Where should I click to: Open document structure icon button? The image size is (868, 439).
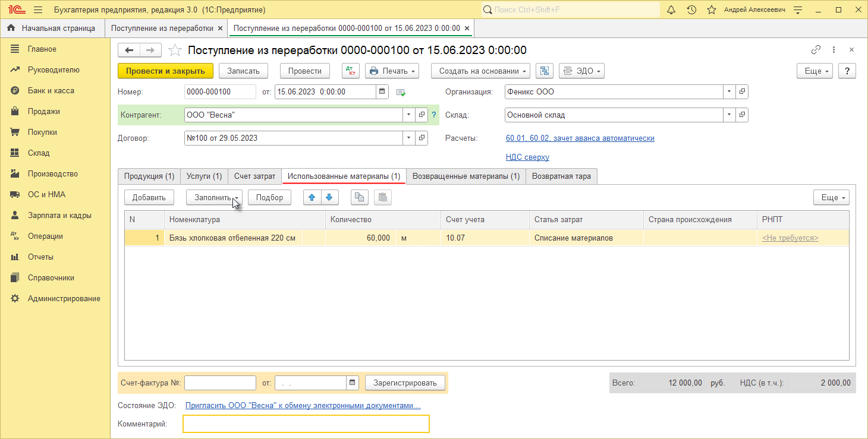click(545, 71)
